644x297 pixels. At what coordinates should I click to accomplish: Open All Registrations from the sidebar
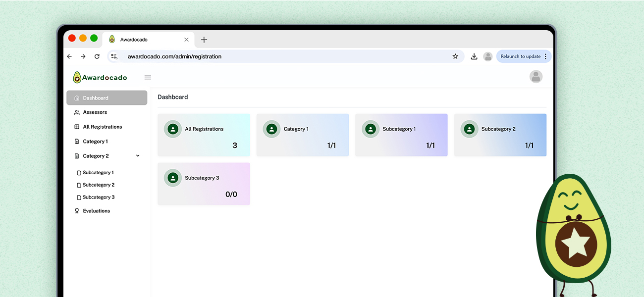(102, 127)
